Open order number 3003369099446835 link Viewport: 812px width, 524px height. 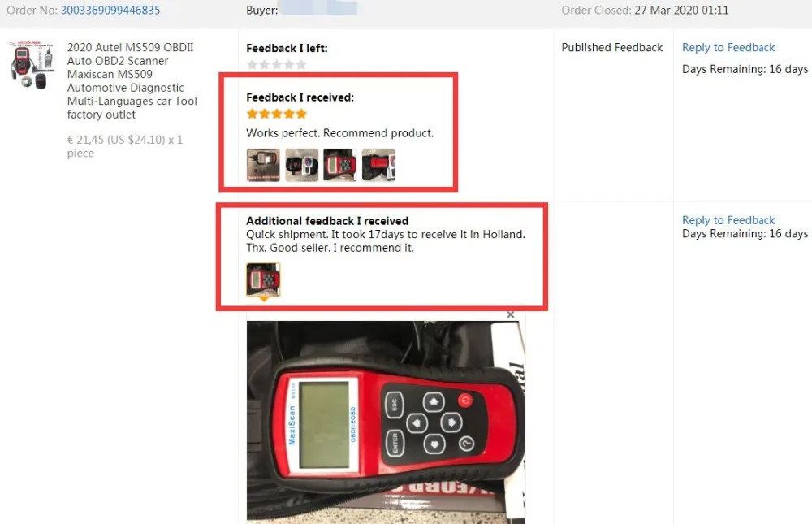point(110,10)
